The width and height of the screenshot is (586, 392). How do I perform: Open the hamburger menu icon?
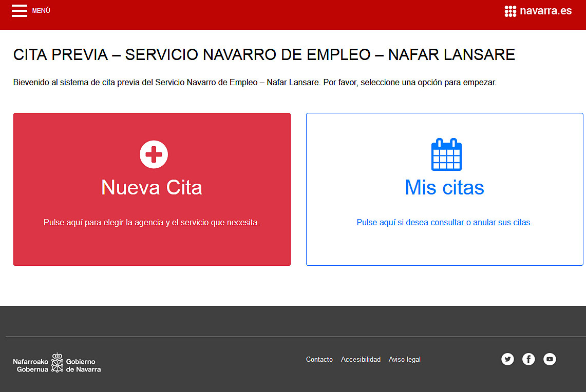tap(20, 11)
